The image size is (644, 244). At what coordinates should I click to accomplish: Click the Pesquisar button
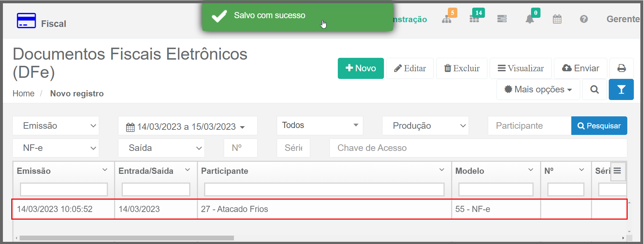click(599, 126)
